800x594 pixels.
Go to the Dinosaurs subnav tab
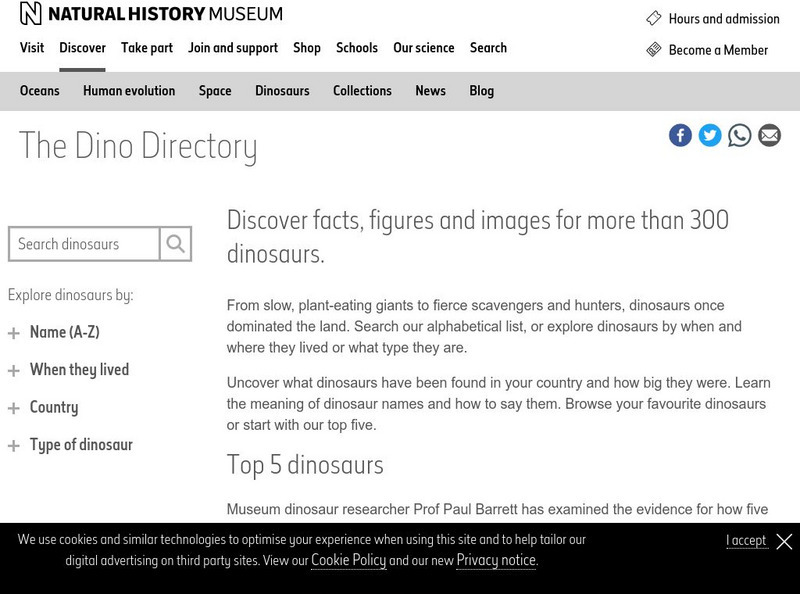282,91
